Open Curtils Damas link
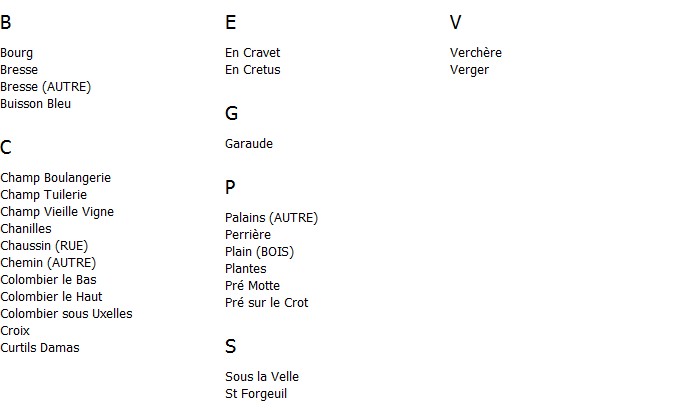The width and height of the screenshot is (675, 410). (x=40, y=348)
